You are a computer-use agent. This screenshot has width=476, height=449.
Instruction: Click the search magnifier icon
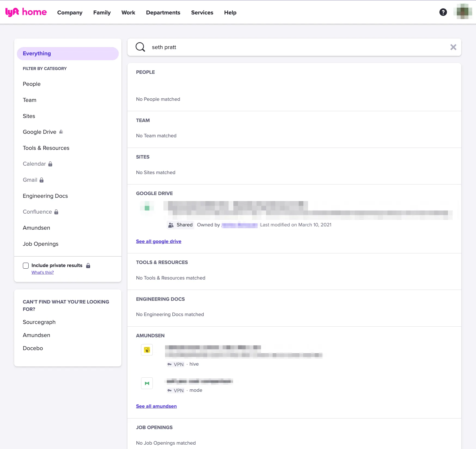pyautogui.click(x=140, y=47)
